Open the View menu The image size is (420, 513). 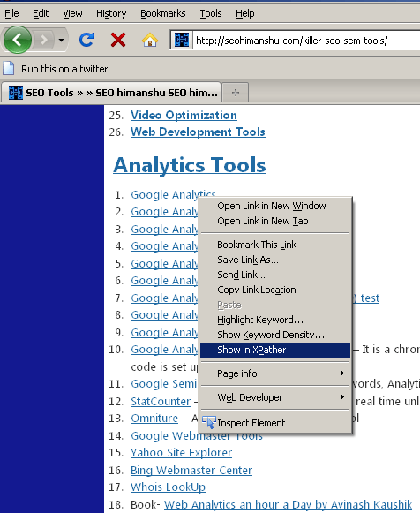[72, 13]
